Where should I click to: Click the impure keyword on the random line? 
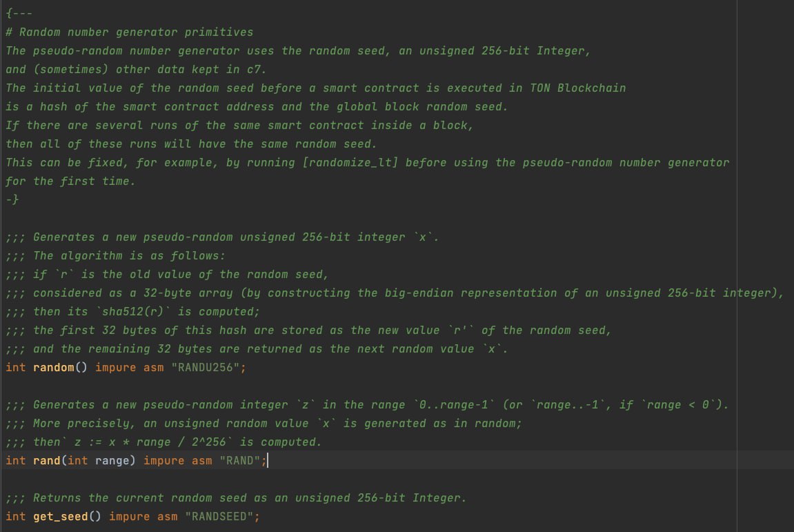(115, 367)
